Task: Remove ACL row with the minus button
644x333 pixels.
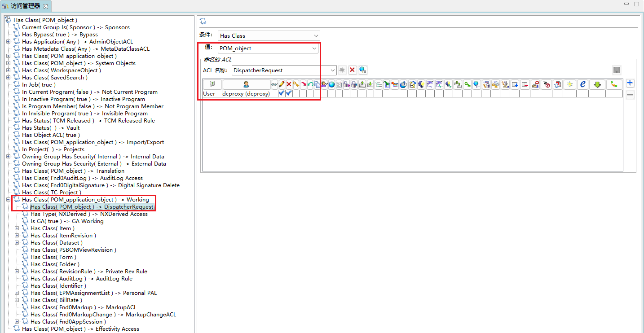Action: pos(630,95)
